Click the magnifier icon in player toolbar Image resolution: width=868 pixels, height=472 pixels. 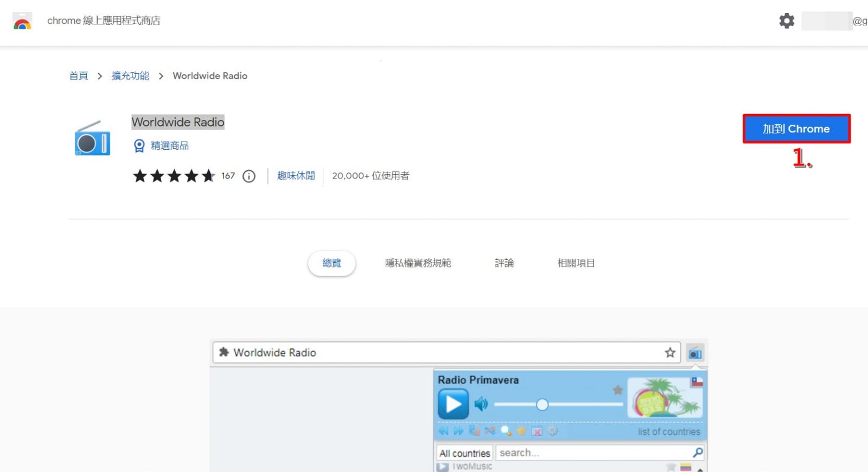[506, 431]
